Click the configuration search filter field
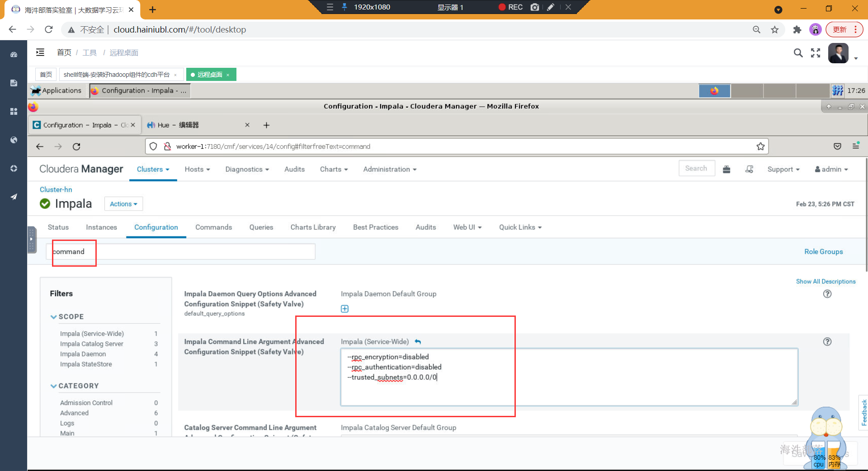868x471 pixels. (180, 251)
